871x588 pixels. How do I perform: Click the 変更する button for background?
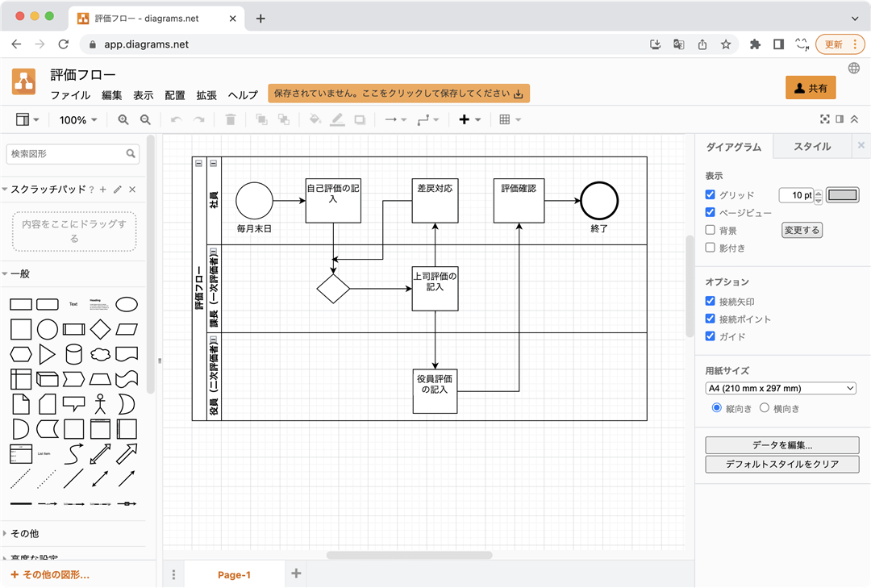click(x=801, y=230)
